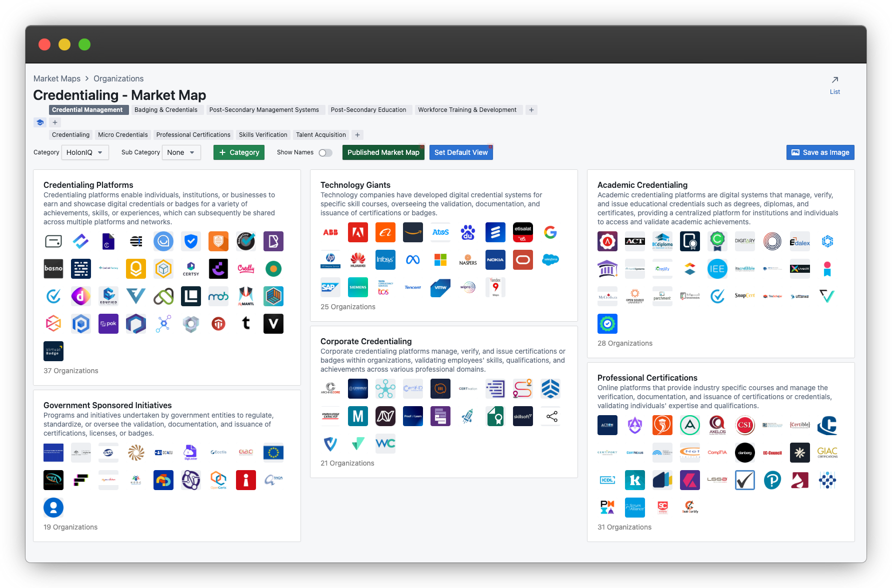Toggle the Show Names switch
This screenshot has width=892, height=588.
325,153
